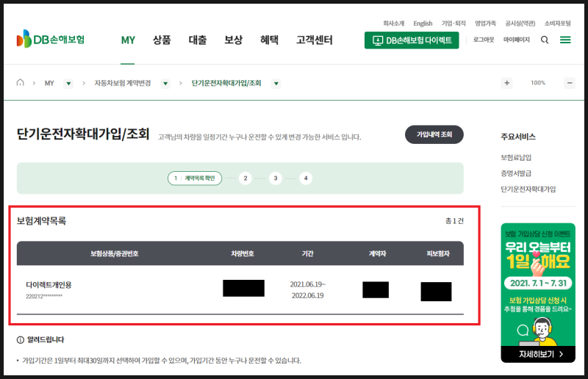The height and width of the screenshot is (379, 588).
Task: Click the 100% zoom level text
Action: (538, 83)
